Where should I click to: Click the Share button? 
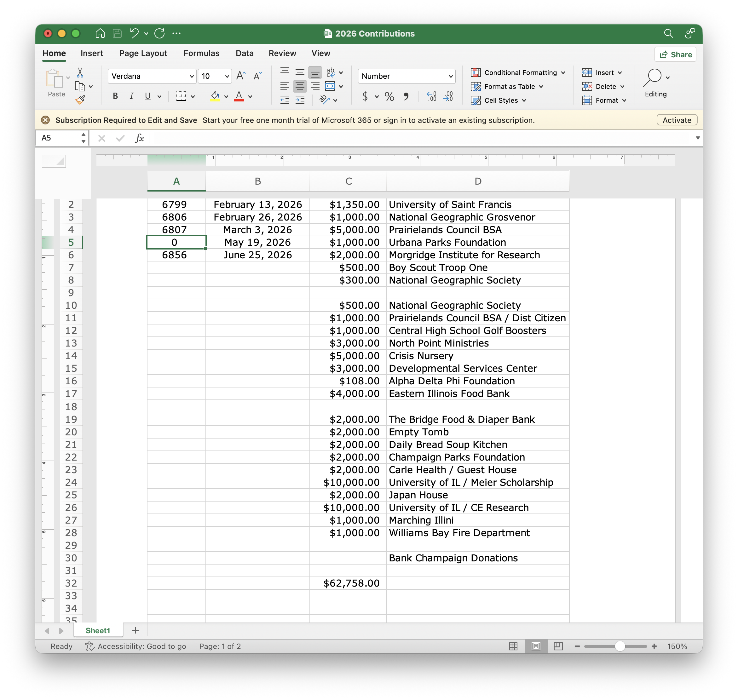(x=675, y=55)
